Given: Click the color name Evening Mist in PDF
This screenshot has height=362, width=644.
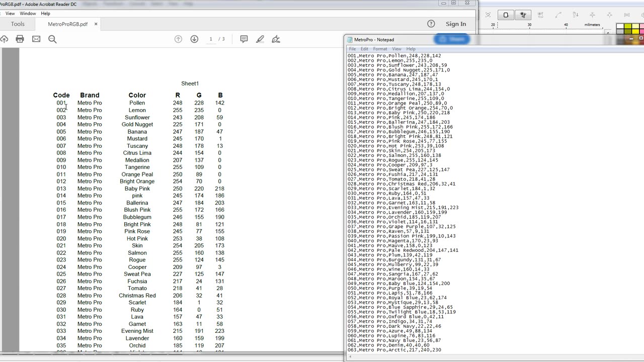Looking at the screenshot, I should point(137,331).
